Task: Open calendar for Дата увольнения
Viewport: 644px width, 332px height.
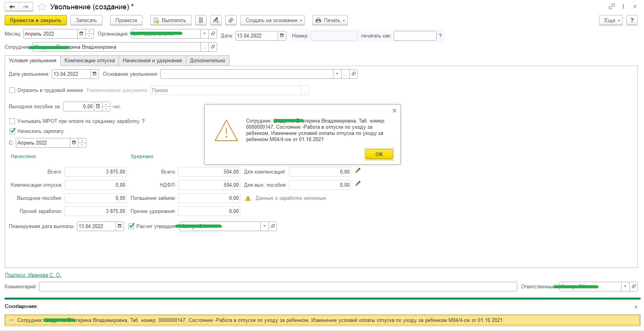Action: point(94,74)
